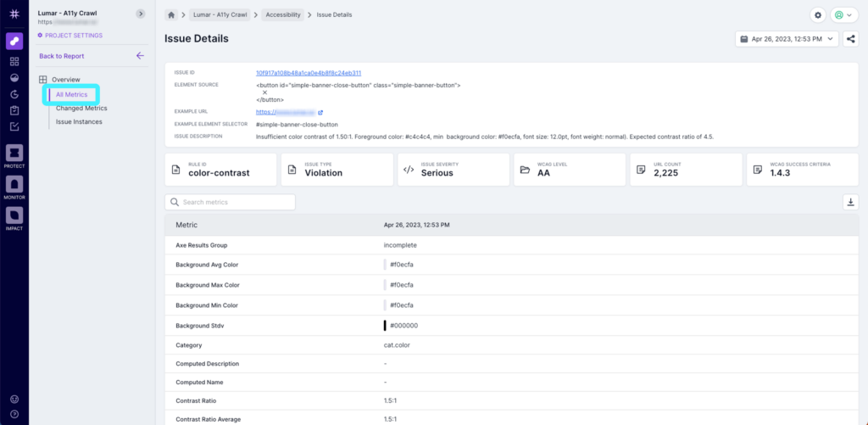Click the Rule ID card document icon
The width and height of the screenshot is (868, 425).
tap(176, 170)
